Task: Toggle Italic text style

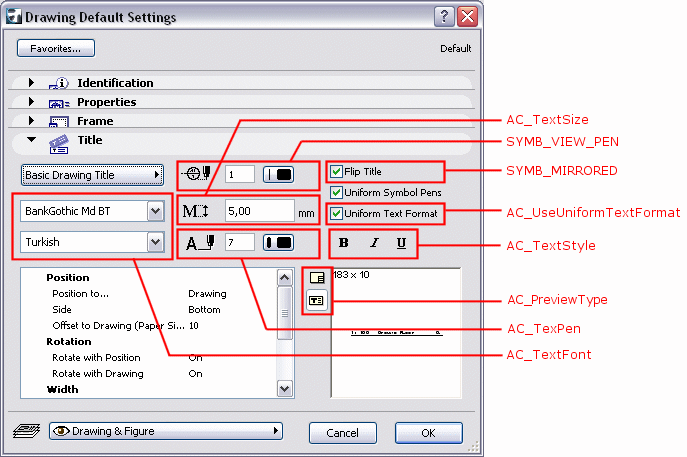Action: (374, 243)
